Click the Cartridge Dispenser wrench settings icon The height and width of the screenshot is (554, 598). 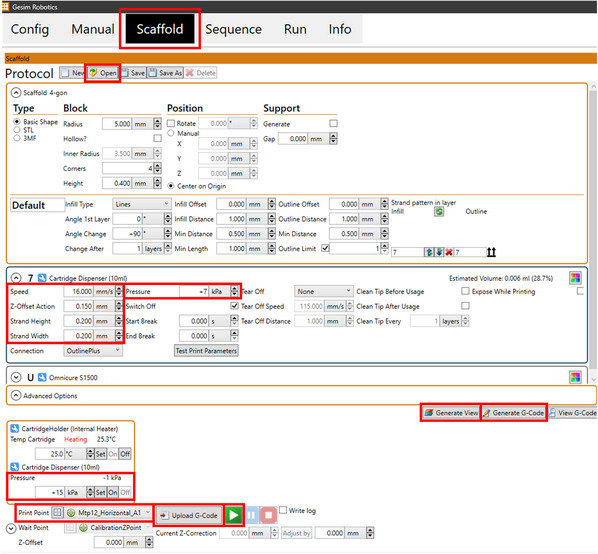tap(42, 278)
